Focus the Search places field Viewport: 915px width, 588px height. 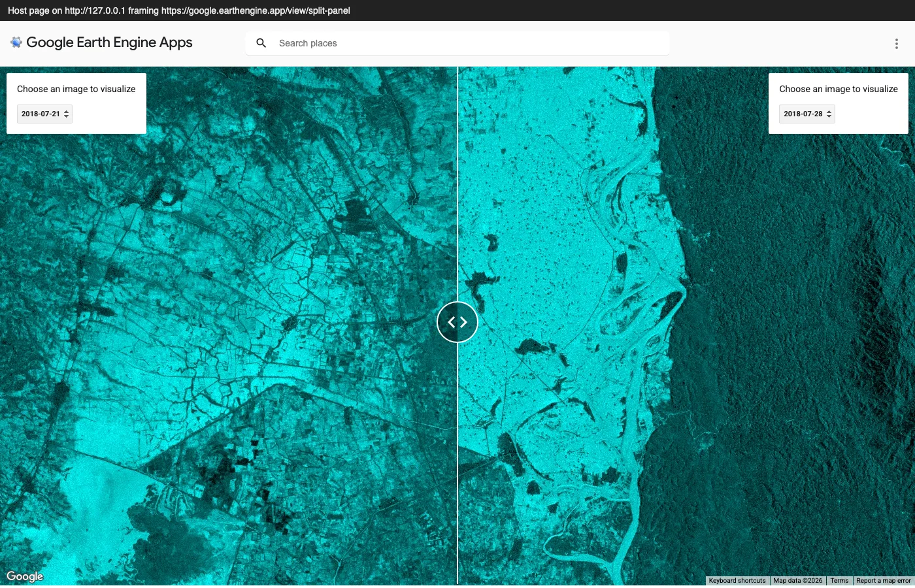tap(457, 43)
